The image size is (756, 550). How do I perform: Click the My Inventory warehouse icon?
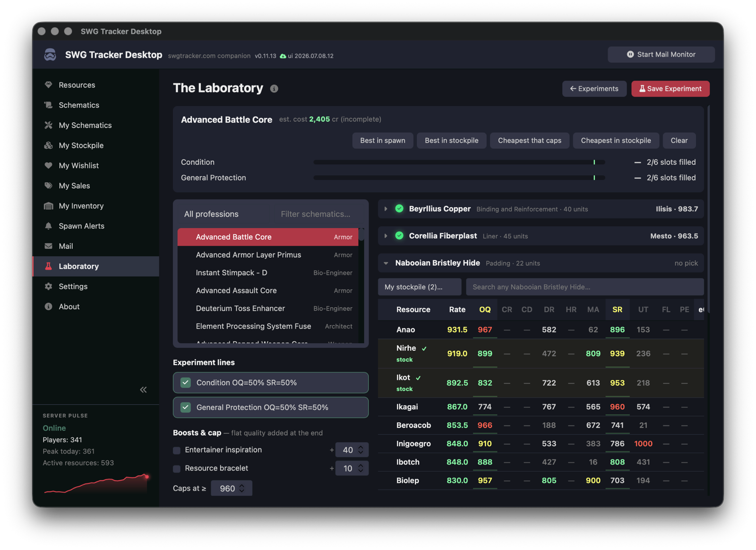pos(48,206)
